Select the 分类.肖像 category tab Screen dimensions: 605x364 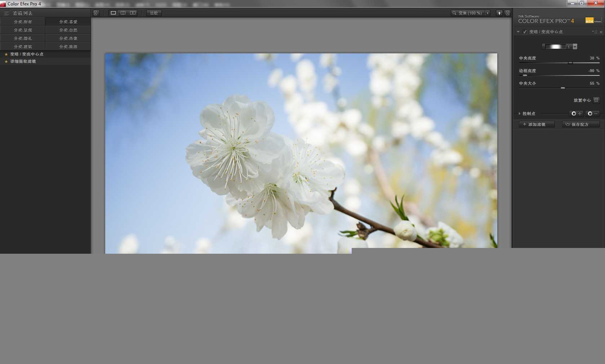(x=68, y=38)
